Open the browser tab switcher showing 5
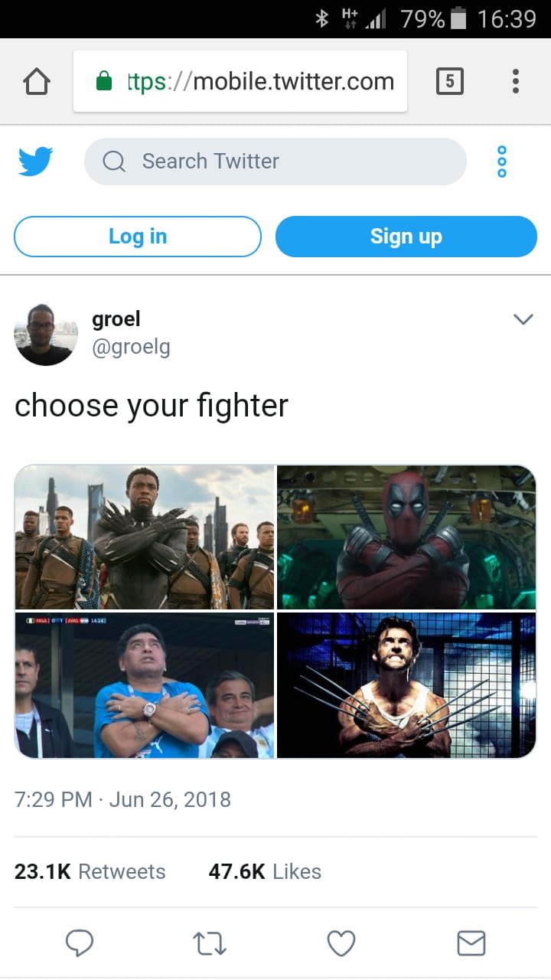Image resolution: width=551 pixels, height=980 pixels. [449, 81]
